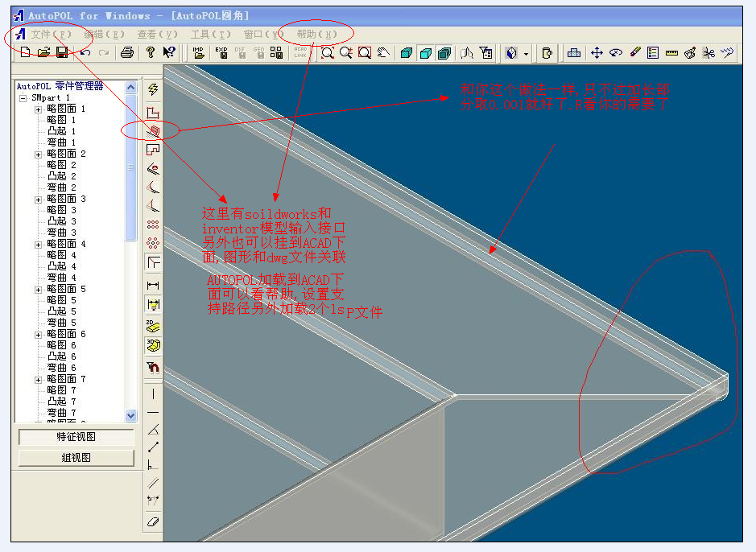Click the view orientation cube icon
The height and width of the screenshot is (552, 756).
[512, 52]
